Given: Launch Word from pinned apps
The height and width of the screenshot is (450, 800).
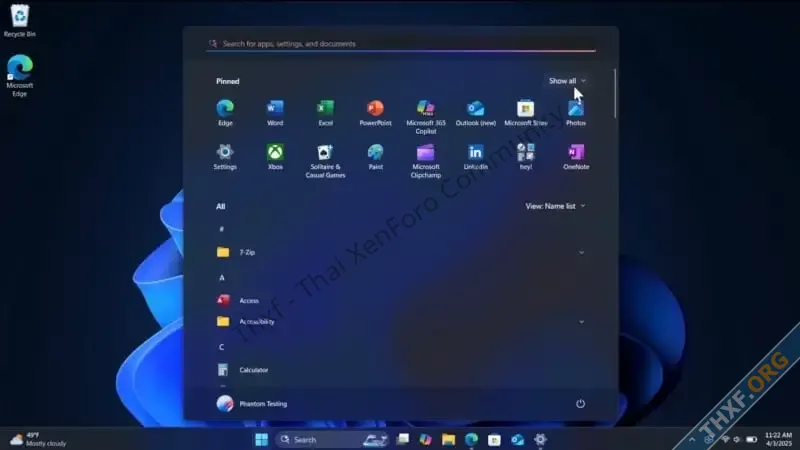Looking at the screenshot, I should click(275, 113).
